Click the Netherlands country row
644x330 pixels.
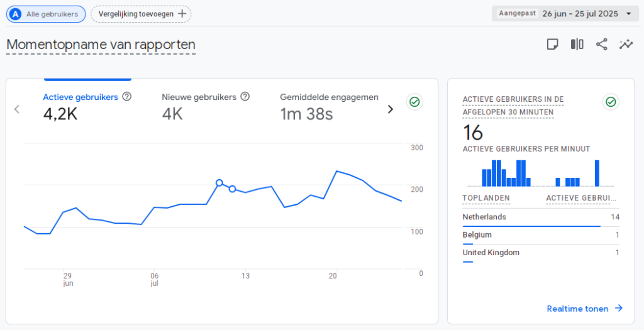pyautogui.click(x=541, y=217)
